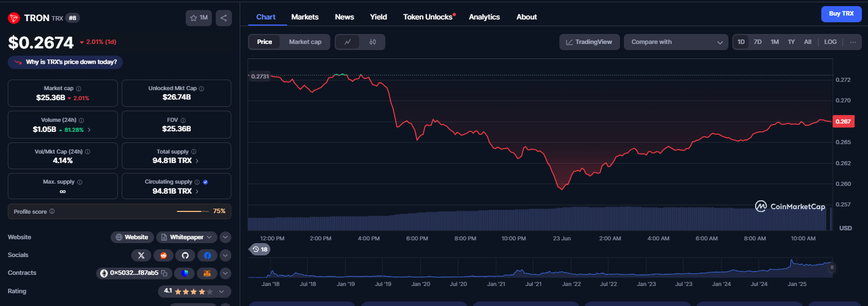
Task: Click the $25.36B Market cap value
Action: pos(51,97)
